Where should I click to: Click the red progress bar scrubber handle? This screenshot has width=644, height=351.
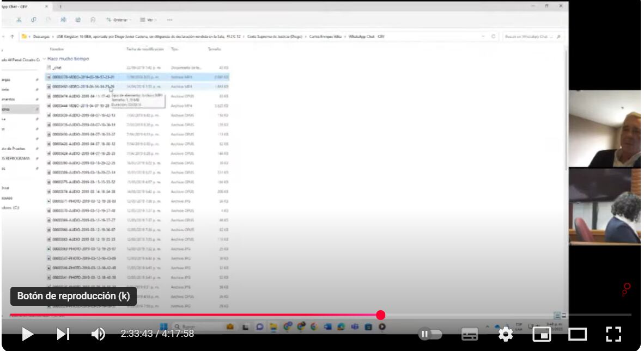[x=381, y=315]
